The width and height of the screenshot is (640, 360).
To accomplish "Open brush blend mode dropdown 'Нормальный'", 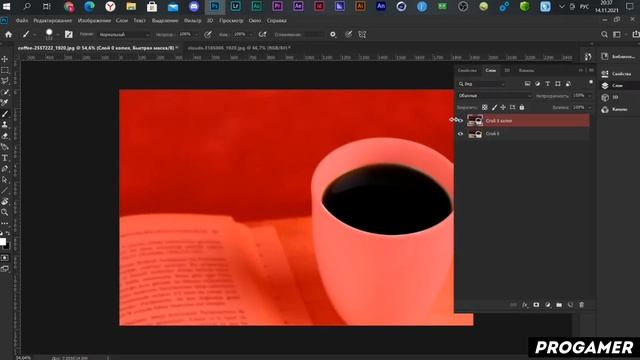I will click(x=124, y=35).
